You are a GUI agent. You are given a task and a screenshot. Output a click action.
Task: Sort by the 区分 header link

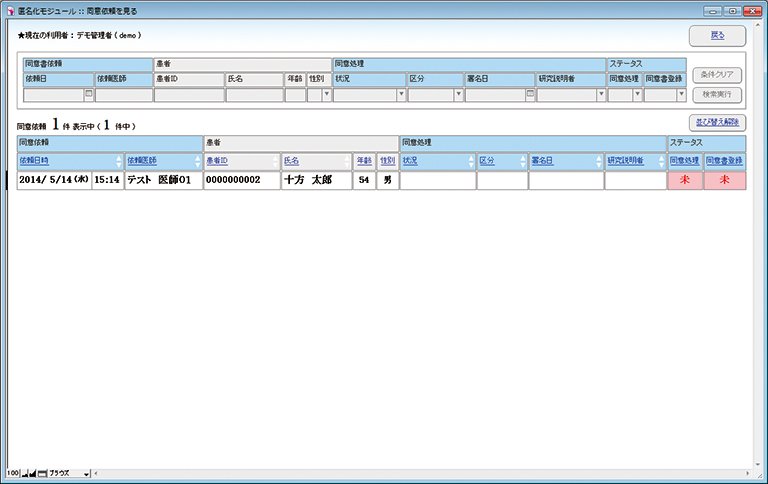pyautogui.click(x=487, y=161)
